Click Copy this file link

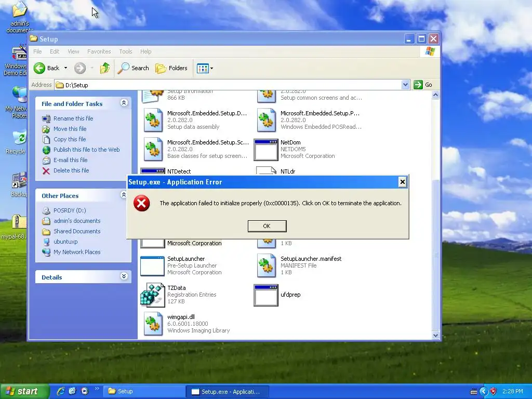(70, 139)
